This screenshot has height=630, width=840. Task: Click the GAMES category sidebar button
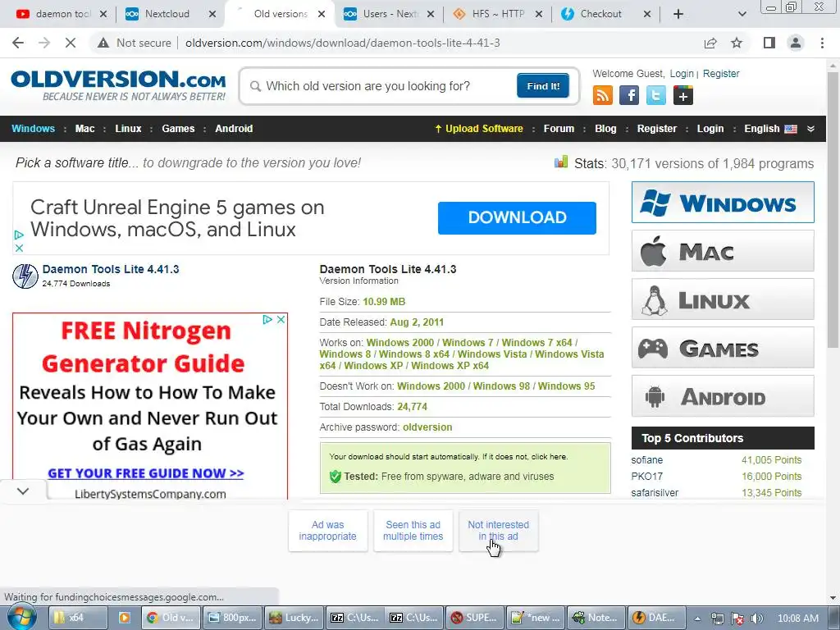(x=723, y=348)
